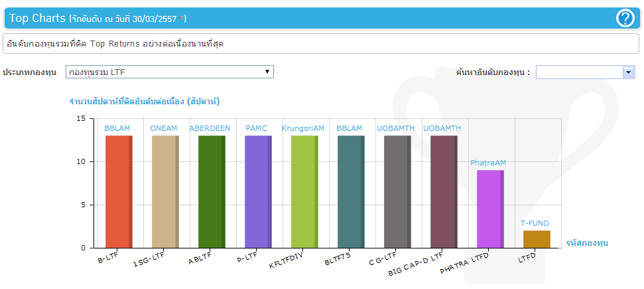Click the ONEAM label above the bar

pyautogui.click(x=163, y=128)
